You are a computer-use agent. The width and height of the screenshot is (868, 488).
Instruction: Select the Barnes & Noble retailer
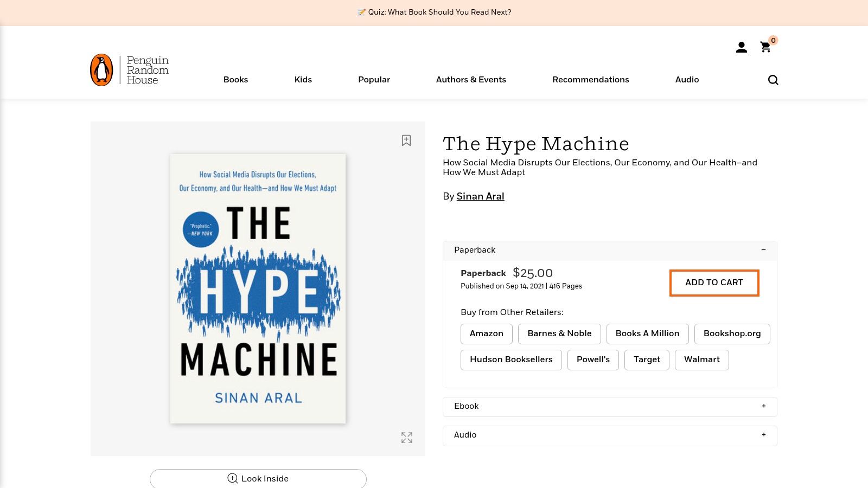[559, 333]
